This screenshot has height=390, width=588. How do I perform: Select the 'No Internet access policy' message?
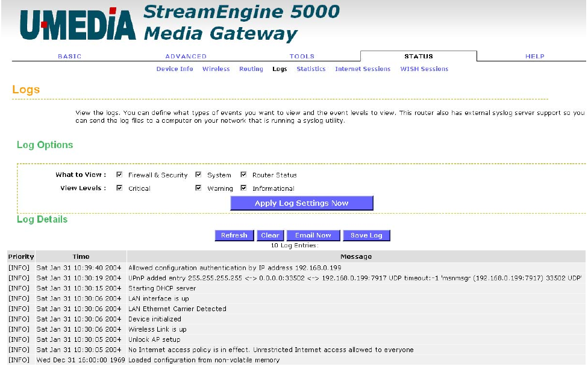point(271,350)
